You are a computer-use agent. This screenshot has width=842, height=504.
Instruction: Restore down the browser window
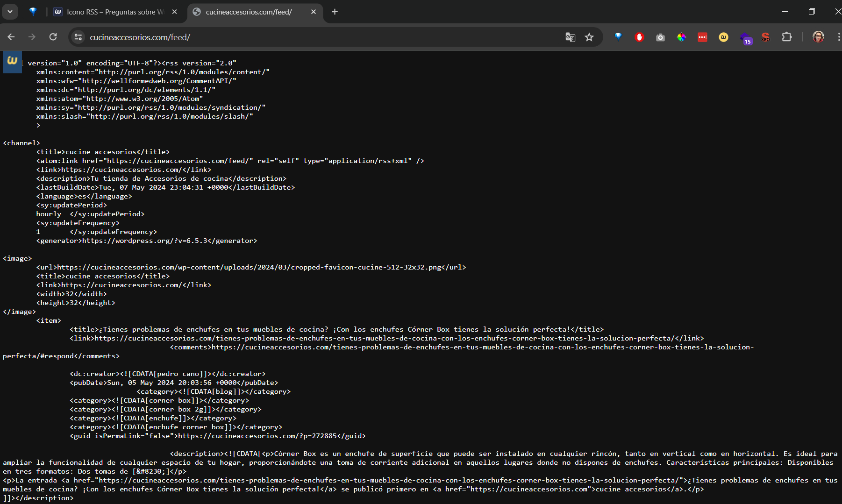812,12
